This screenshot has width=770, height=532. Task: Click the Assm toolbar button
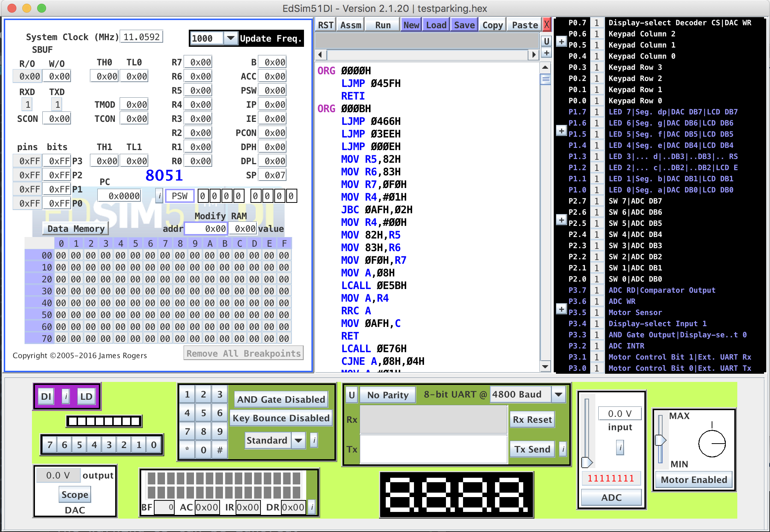point(350,25)
